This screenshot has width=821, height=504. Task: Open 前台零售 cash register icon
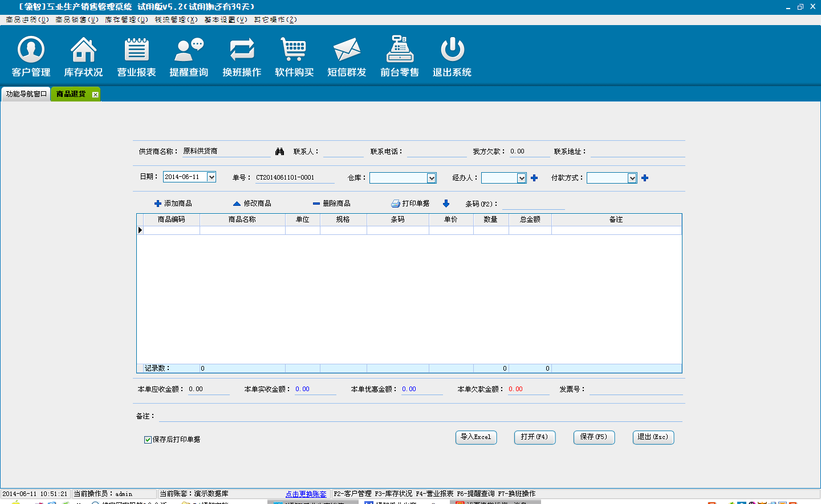tap(400, 50)
